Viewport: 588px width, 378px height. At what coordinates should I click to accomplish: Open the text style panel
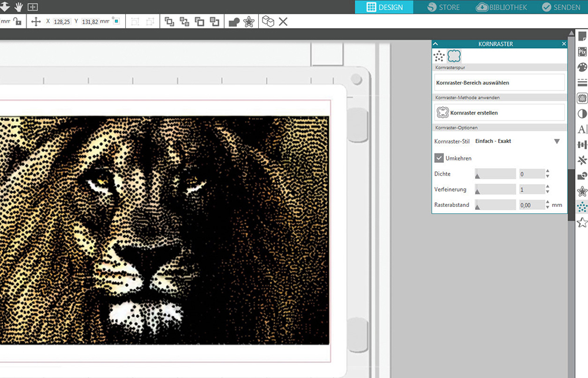coord(582,129)
